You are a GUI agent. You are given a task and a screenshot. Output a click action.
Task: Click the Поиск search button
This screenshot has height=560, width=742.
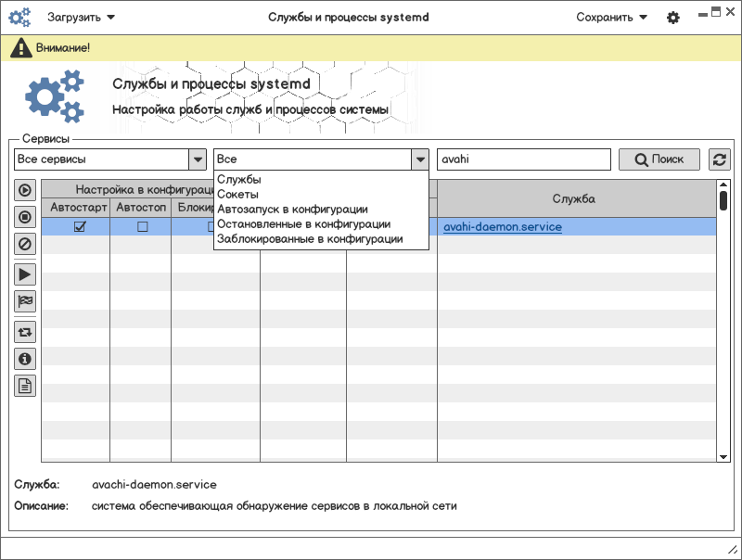[659, 159]
